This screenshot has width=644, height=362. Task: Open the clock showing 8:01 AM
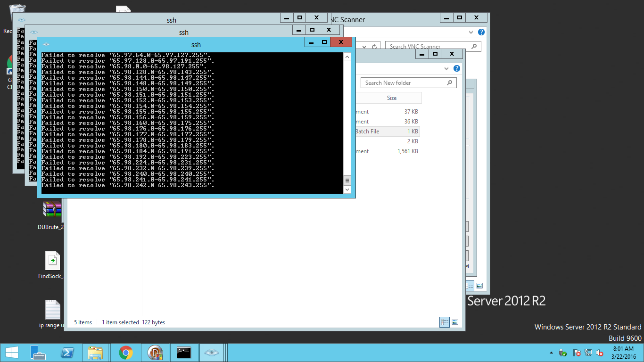[622, 352]
